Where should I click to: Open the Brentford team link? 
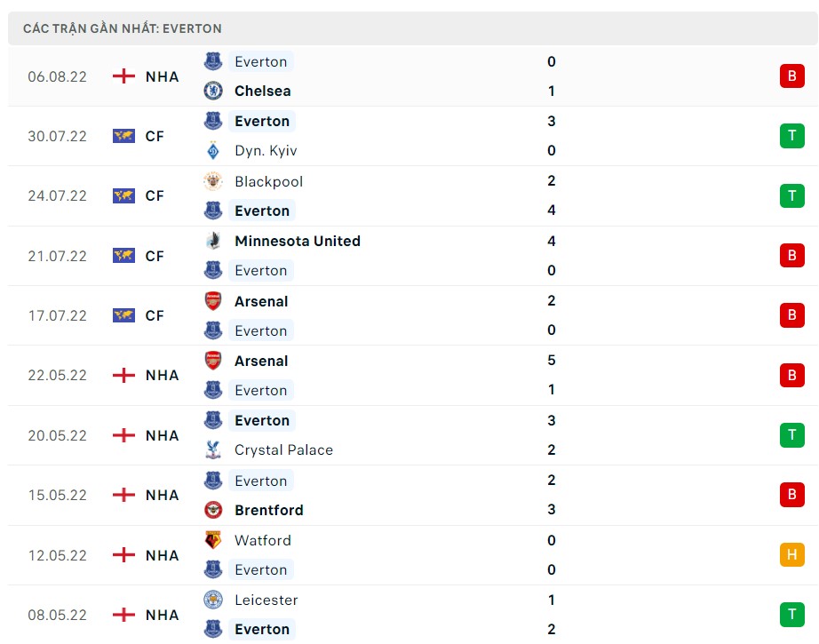pos(268,510)
